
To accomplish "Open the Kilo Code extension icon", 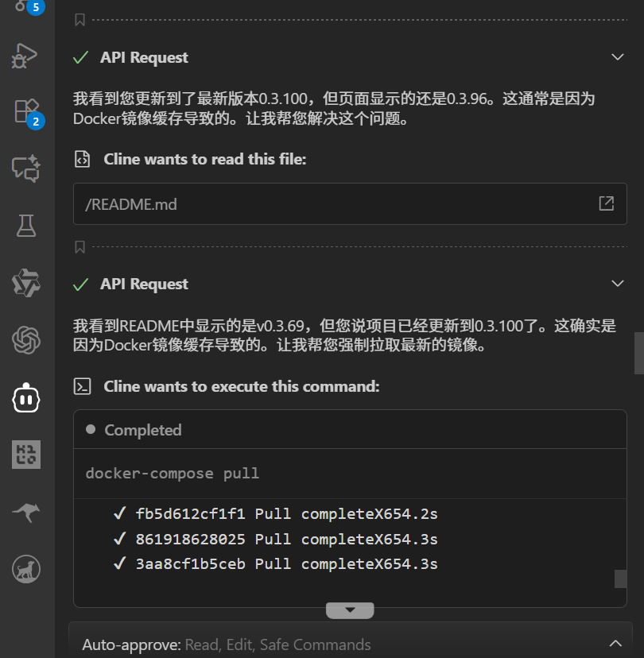I will point(25,455).
